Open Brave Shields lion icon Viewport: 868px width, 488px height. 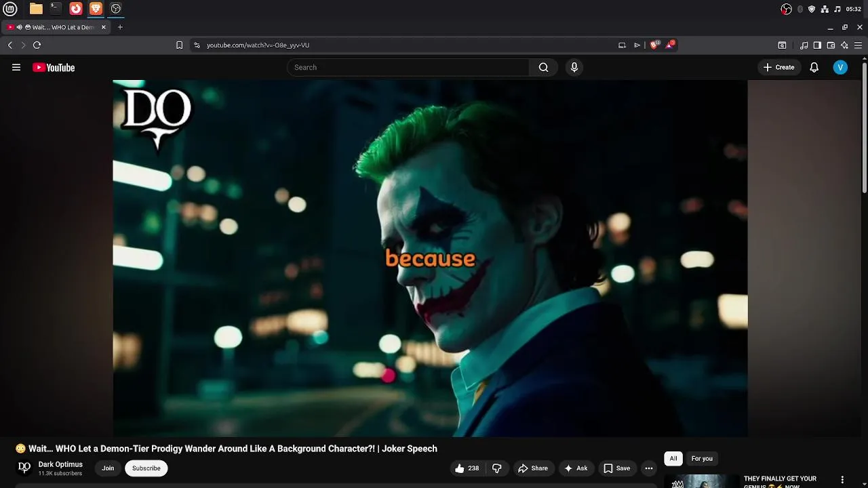(x=654, y=45)
